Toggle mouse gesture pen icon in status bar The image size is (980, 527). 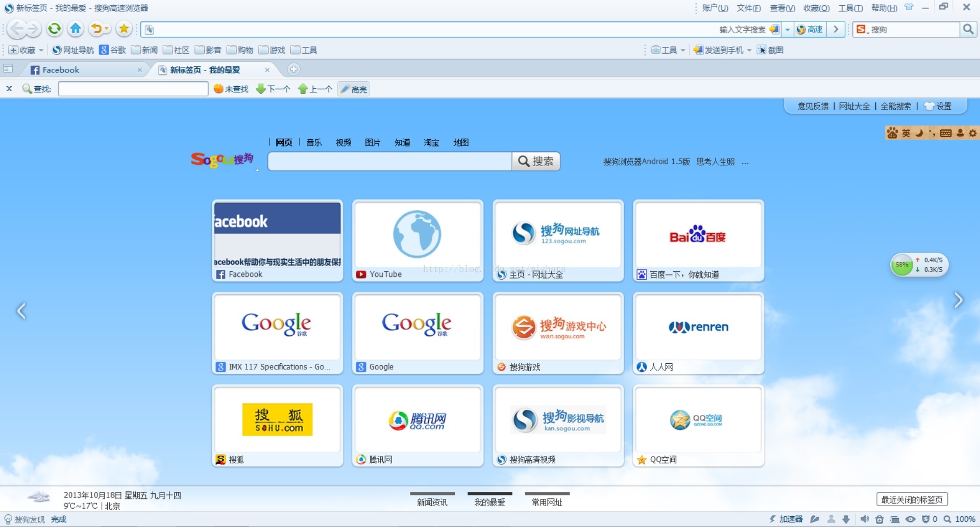point(815,519)
